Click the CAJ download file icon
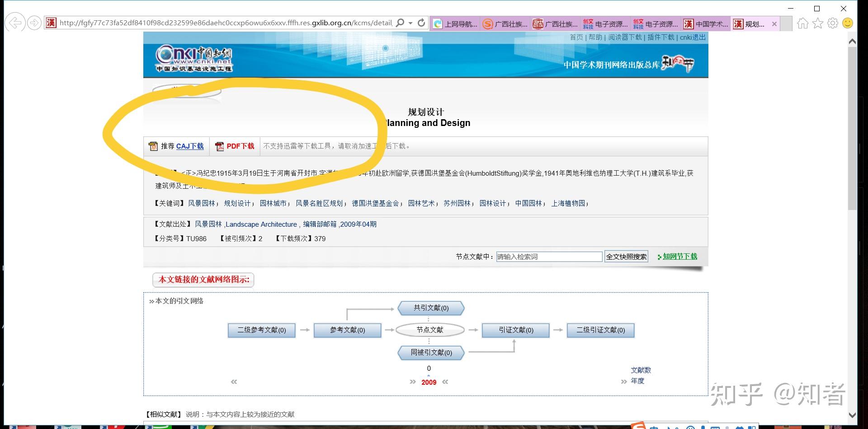 pyautogui.click(x=153, y=146)
